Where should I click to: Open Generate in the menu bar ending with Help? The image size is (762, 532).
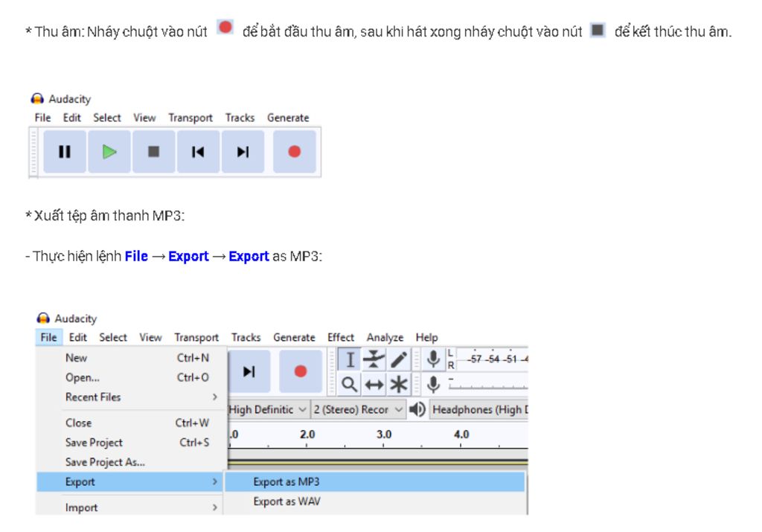(x=294, y=337)
